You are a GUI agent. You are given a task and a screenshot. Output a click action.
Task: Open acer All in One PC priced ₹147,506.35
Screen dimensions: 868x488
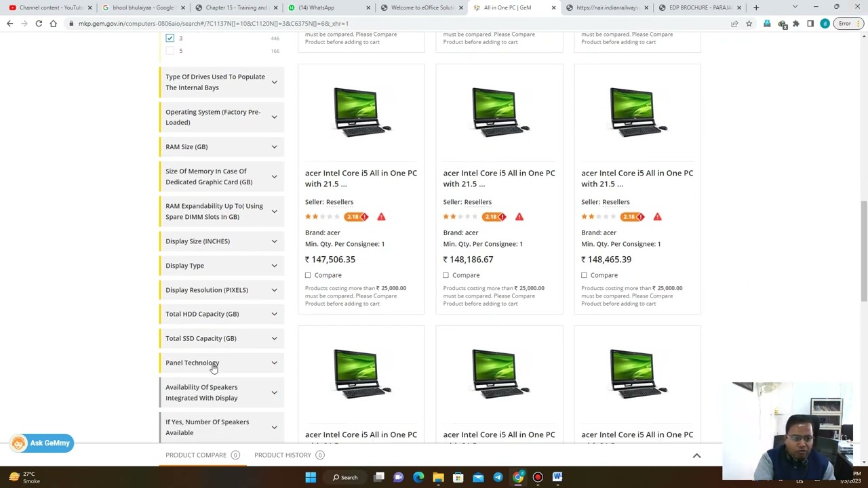[361, 178]
